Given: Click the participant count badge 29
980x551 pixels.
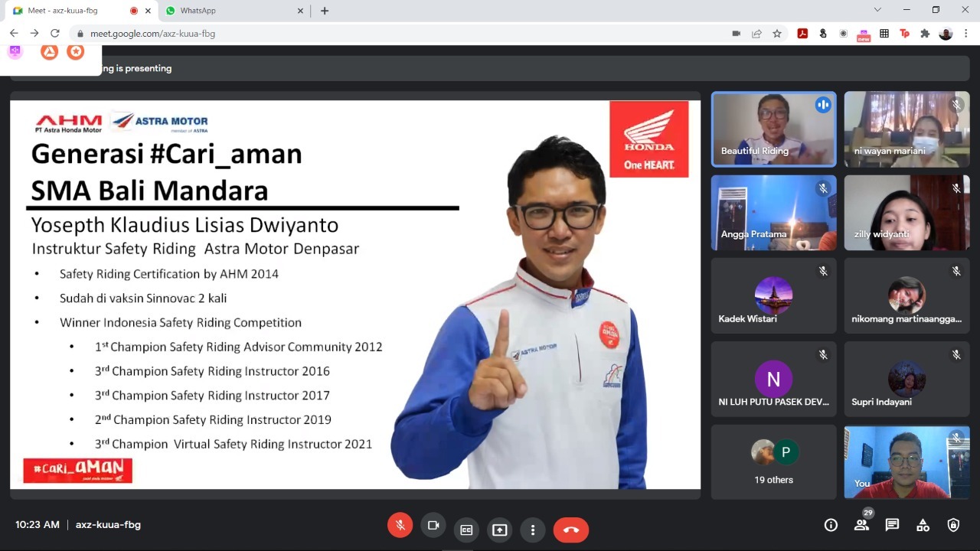Looking at the screenshot, I should (867, 513).
